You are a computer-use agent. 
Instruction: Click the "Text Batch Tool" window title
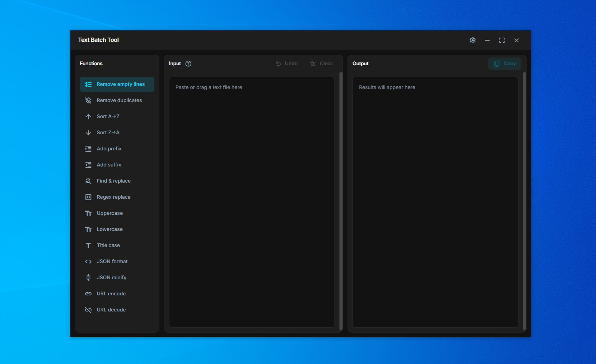coord(99,40)
